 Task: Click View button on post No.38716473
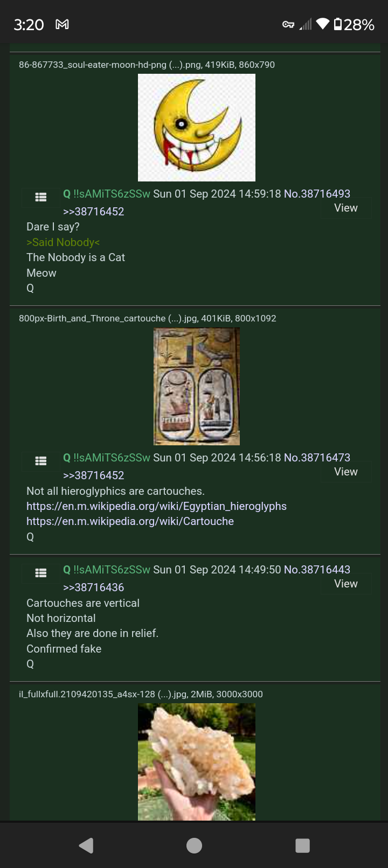click(346, 472)
